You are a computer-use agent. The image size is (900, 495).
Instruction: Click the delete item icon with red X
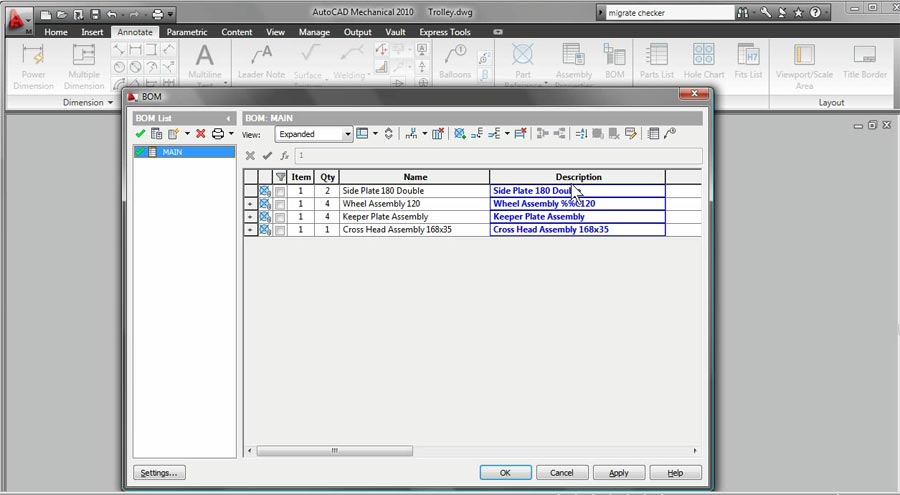click(x=521, y=134)
